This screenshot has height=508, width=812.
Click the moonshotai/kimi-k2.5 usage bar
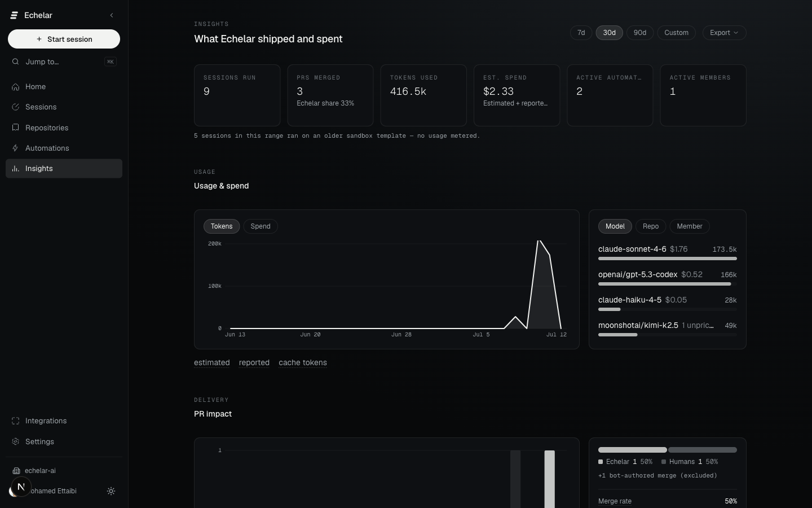(668, 335)
